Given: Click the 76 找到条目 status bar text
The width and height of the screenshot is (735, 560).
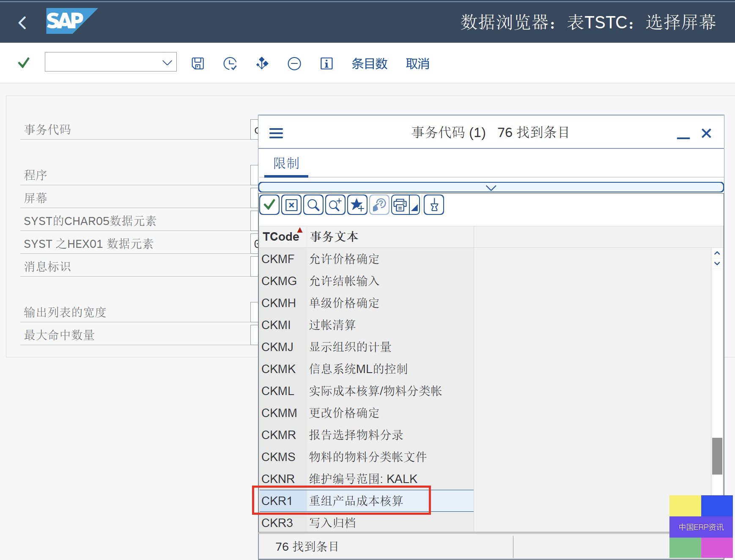Looking at the screenshot, I should [307, 546].
